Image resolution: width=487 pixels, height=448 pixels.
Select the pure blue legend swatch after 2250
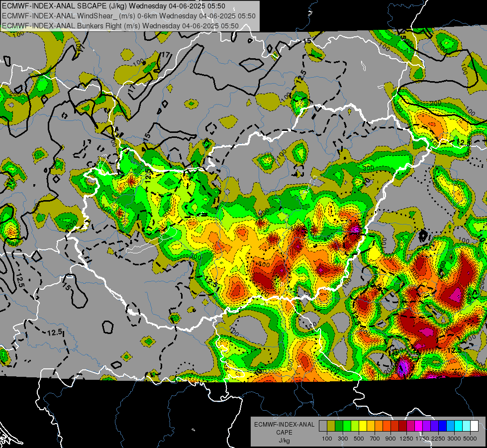point(443,426)
